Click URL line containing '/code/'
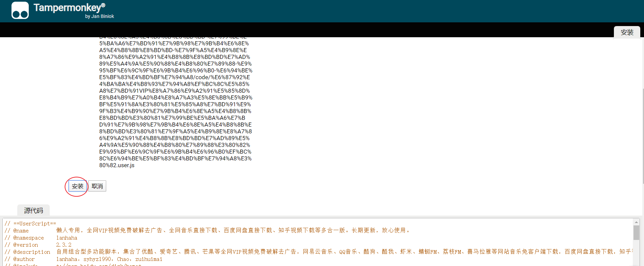This screenshot has width=644, height=266. [x=175, y=77]
